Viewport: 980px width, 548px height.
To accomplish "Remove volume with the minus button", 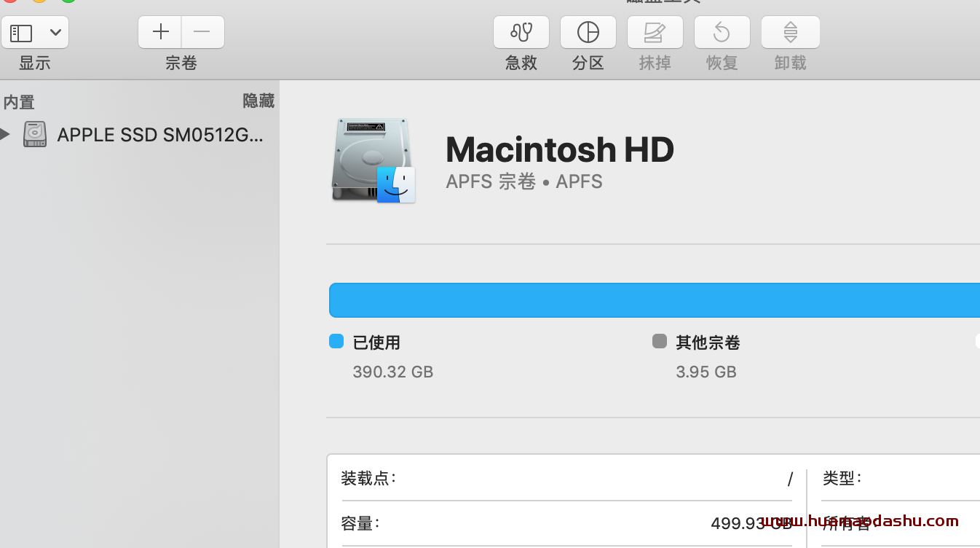I will pos(202,32).
